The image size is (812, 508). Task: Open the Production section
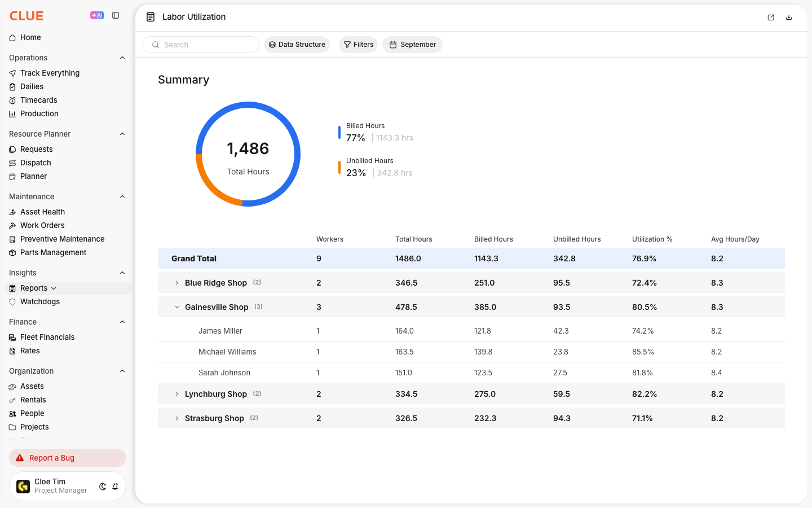point(39,113)
